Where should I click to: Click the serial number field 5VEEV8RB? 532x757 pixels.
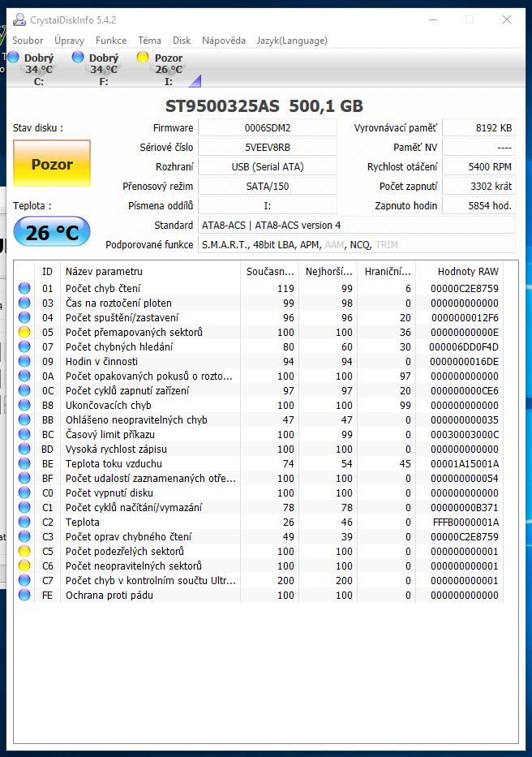267,148
